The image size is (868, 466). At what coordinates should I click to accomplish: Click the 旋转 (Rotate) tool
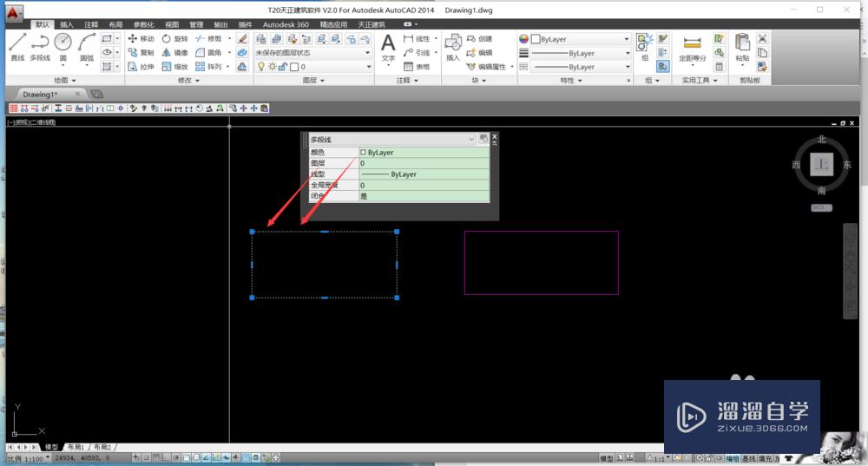click(175, 39)
